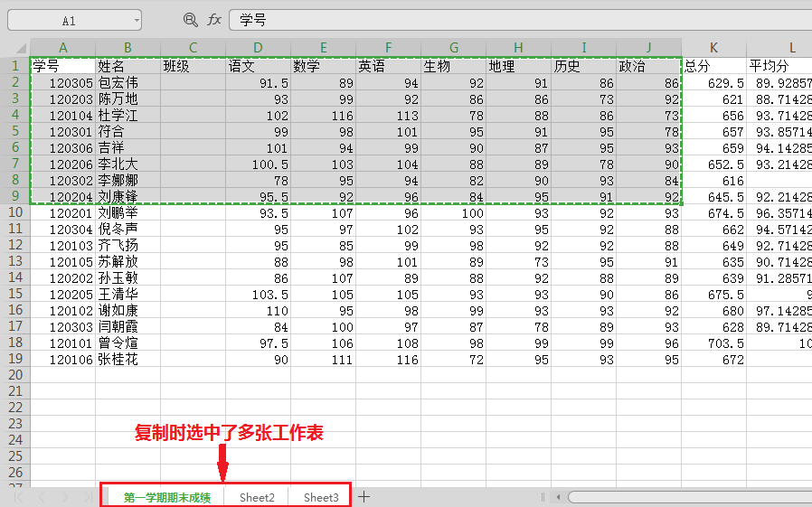The height and width of the screenshot is (507, 812).
Task: Select column J header
Action: click(x=649, y=48)
